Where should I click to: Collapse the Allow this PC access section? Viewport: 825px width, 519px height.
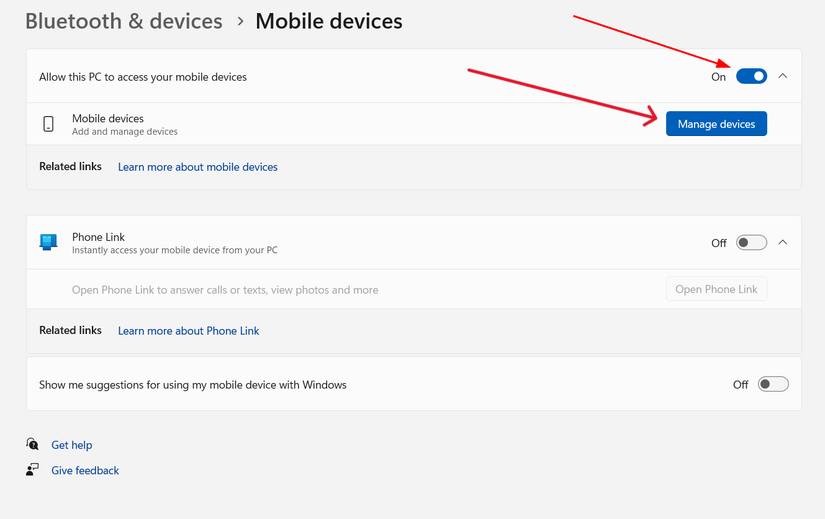(x=783, y=76)
